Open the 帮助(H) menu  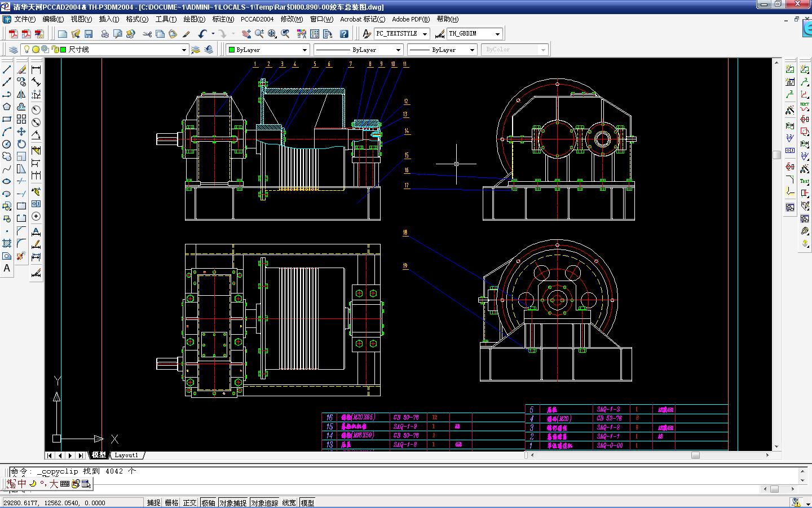pos(447,19)
